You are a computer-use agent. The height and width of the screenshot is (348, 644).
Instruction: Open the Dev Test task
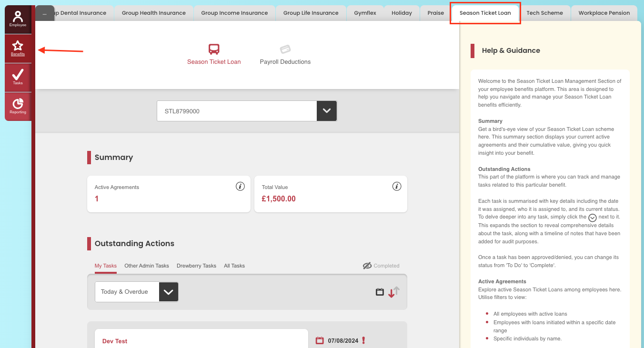(x=115, y=341)
